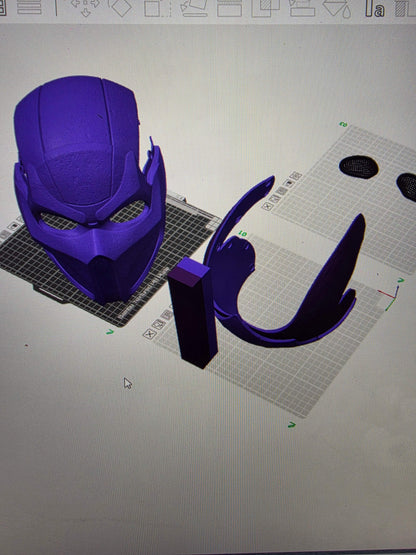Click the green plate label "10"
The height and width of the screenshot is (555, 416).
point(243,233)
